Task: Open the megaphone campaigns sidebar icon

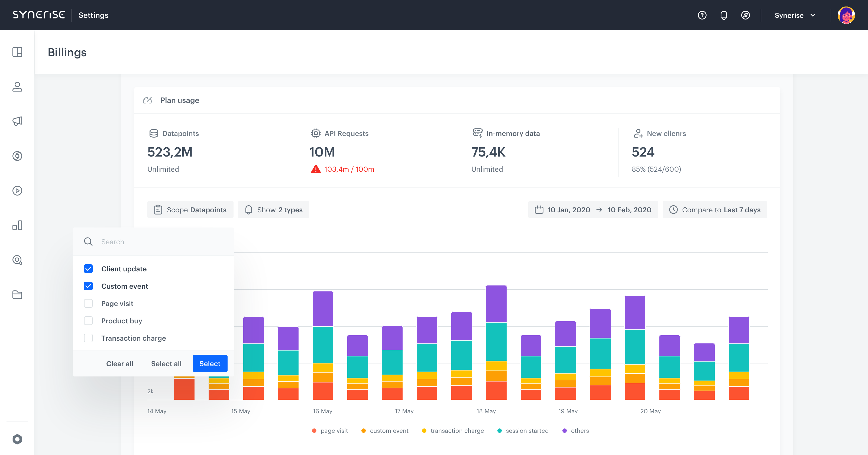Action: tap(17, 121)
